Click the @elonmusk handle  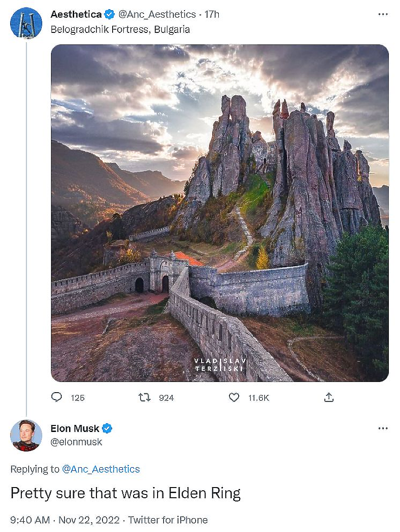(x=76, y=442)
